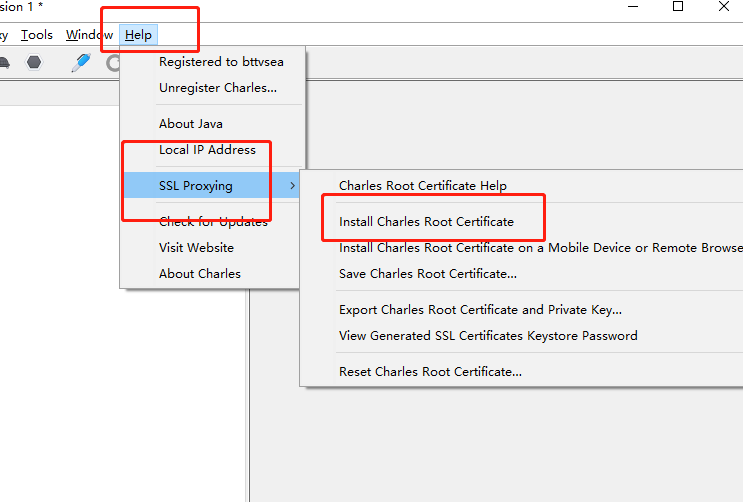
Task: Open the Window menu
Action: click(89, 35)
